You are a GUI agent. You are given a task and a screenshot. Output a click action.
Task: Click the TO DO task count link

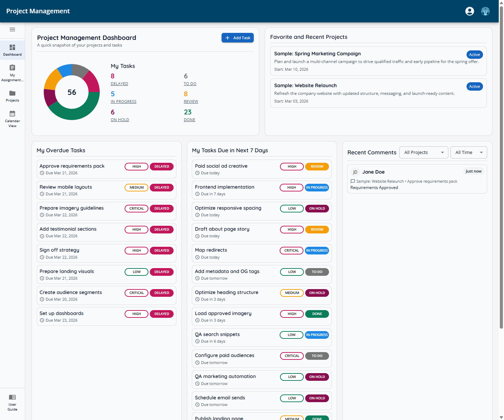190,84
